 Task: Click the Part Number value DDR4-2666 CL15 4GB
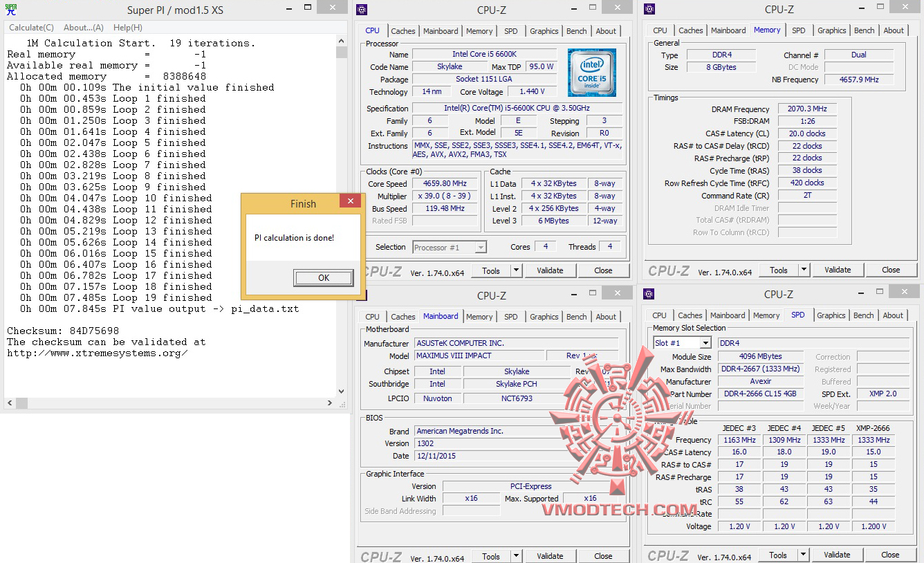point(761,394)
